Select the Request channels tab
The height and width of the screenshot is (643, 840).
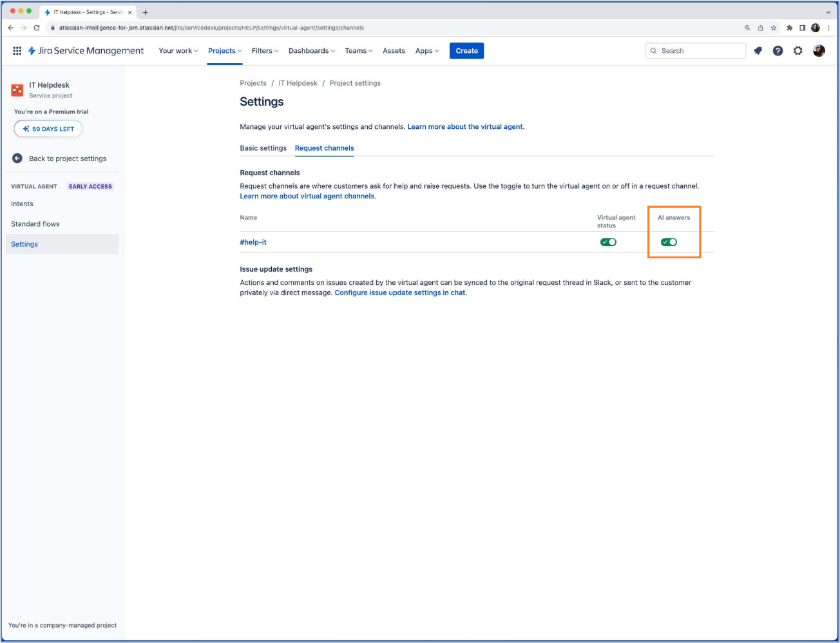pyautogui.click(x=324, y=148)
